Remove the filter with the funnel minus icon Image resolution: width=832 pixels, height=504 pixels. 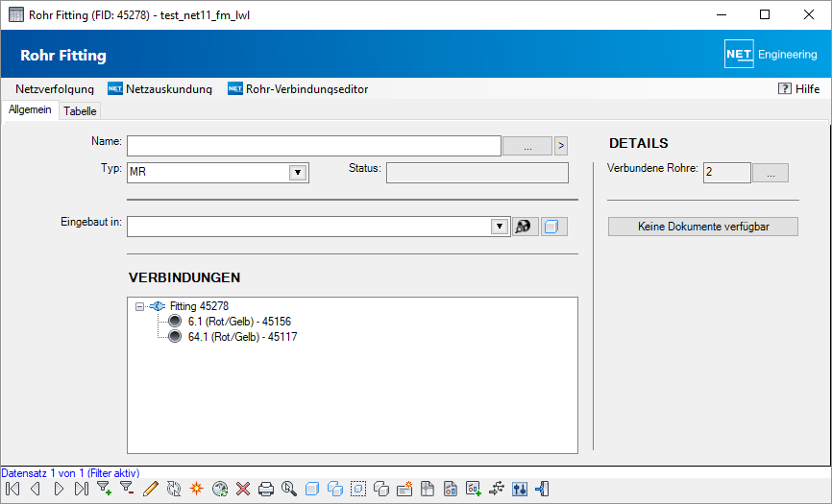(127, 489)
